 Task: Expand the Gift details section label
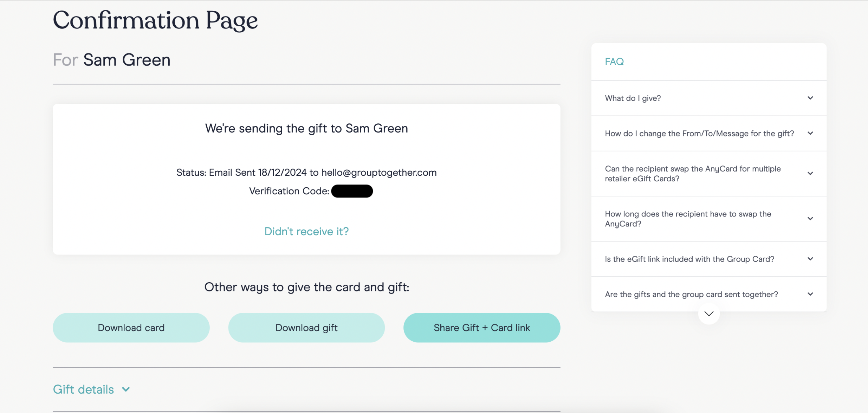(84, 389)
